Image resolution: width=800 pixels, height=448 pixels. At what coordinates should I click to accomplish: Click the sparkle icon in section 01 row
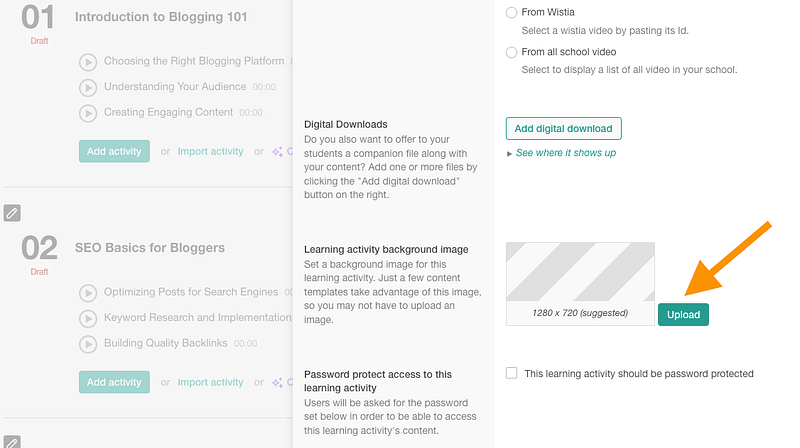point(278,152)
